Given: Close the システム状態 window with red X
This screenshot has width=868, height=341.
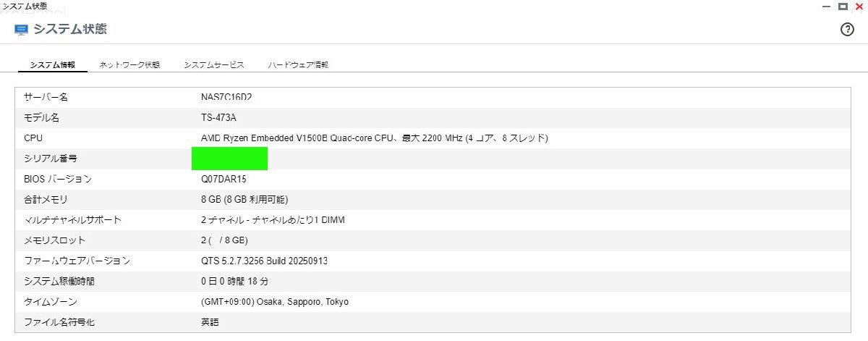Looking at the screenshot, I should [x=858, y=6].
